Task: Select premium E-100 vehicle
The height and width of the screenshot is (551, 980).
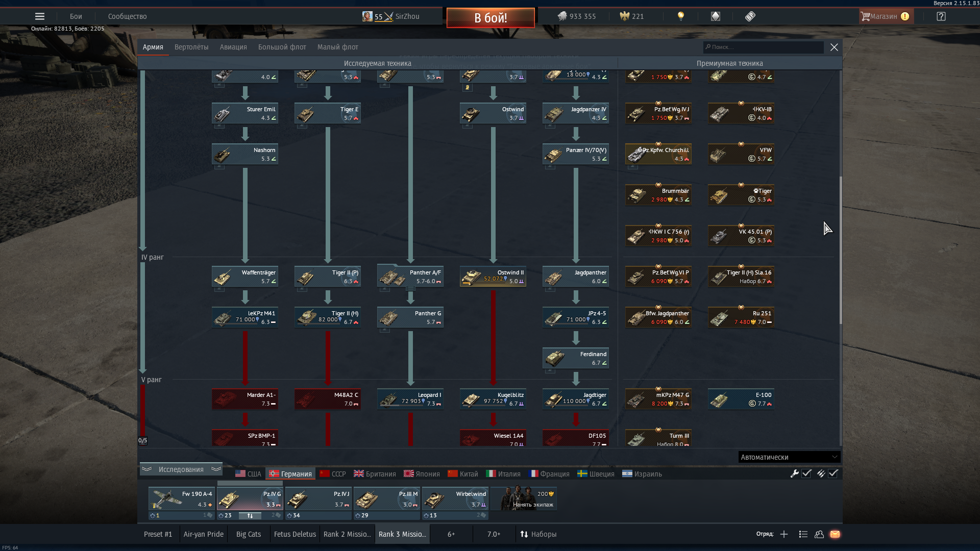Action: [x=741, y=399]
